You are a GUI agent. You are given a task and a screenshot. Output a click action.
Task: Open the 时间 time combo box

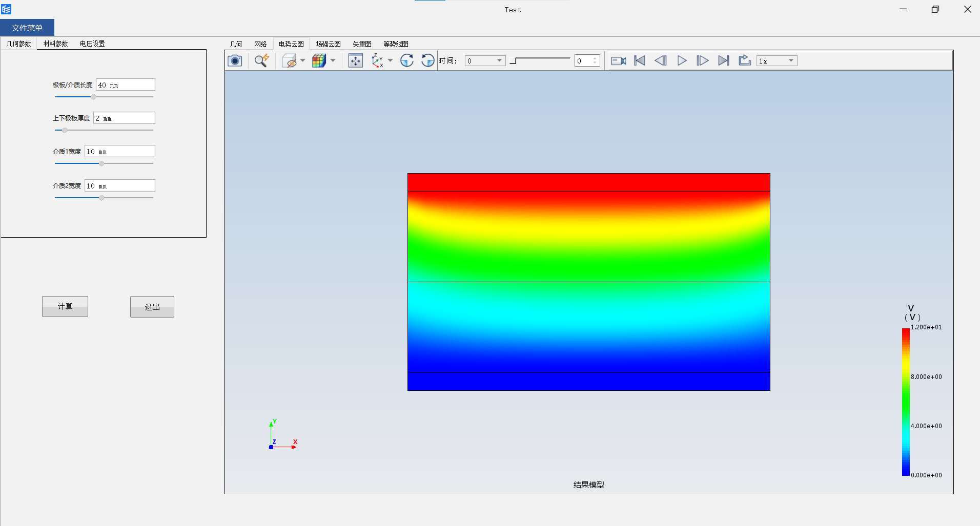tap(485, 61)
